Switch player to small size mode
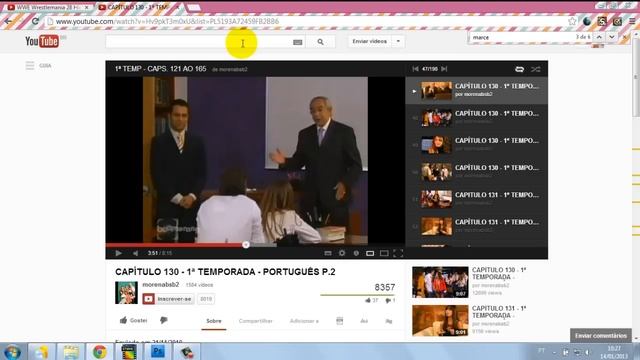This screenshot has height=360, width=640. (370, 253)
